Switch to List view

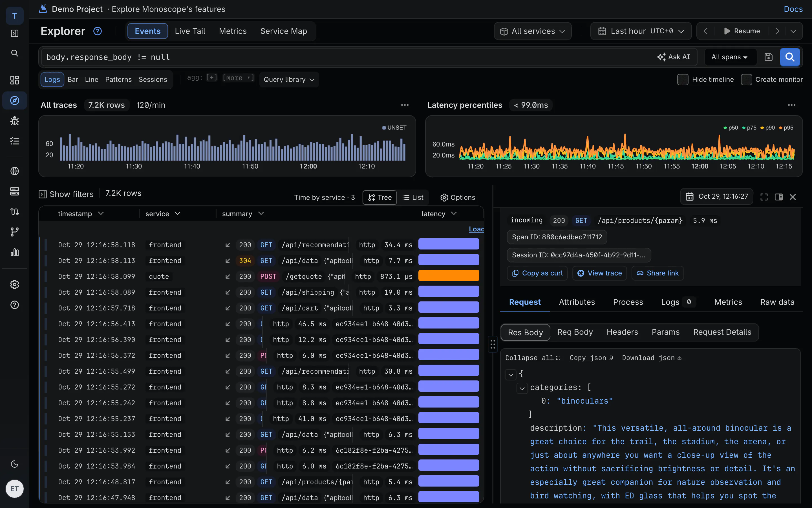[x=413, y=198]
